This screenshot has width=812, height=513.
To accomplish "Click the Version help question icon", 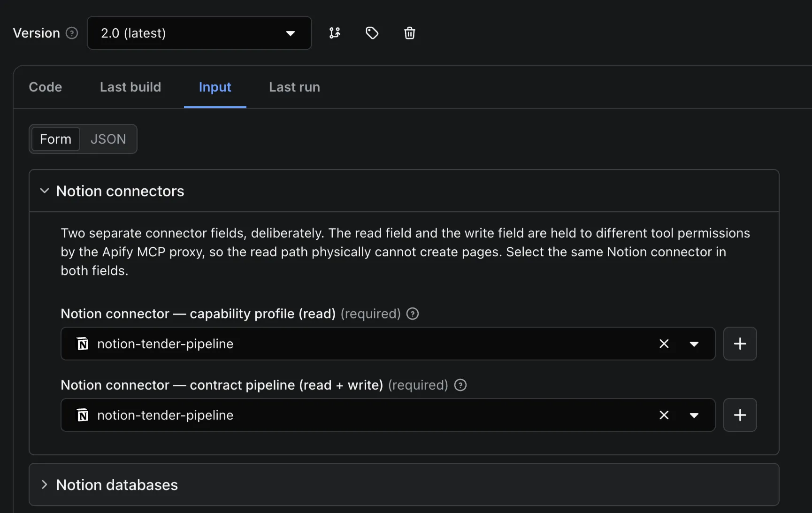I will pos(72,33).
